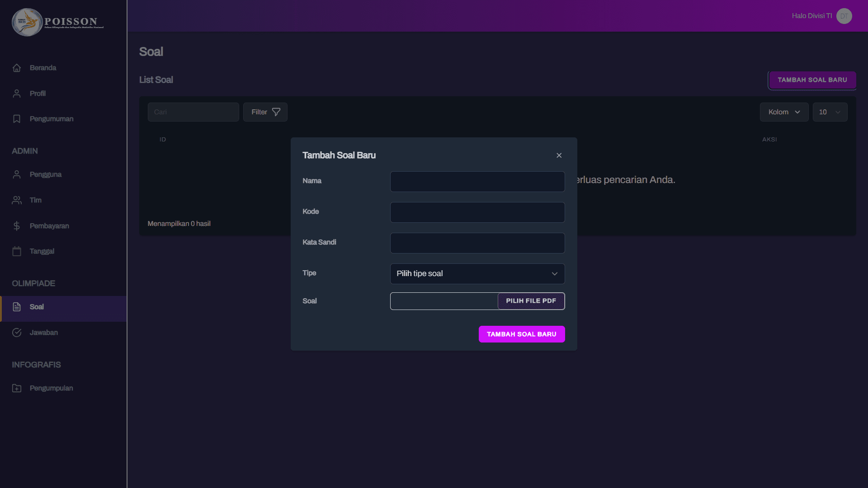Open Pembayaran via dollar sign icon

[x=17, y=226]
